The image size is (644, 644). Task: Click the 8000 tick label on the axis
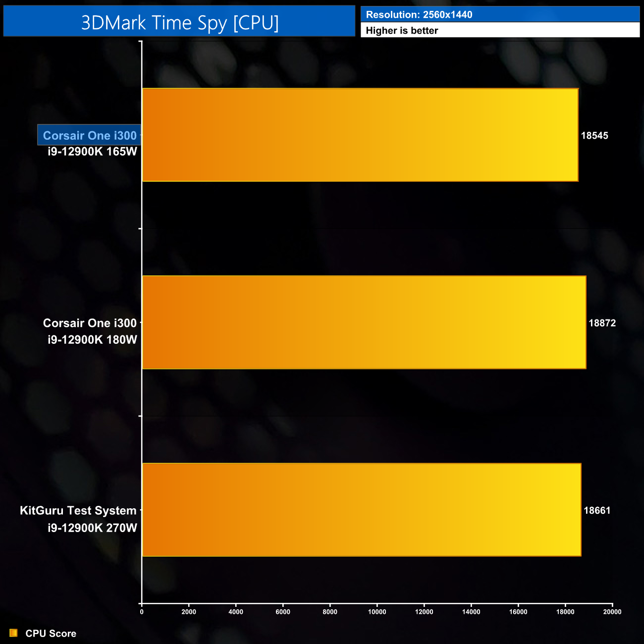330,612
